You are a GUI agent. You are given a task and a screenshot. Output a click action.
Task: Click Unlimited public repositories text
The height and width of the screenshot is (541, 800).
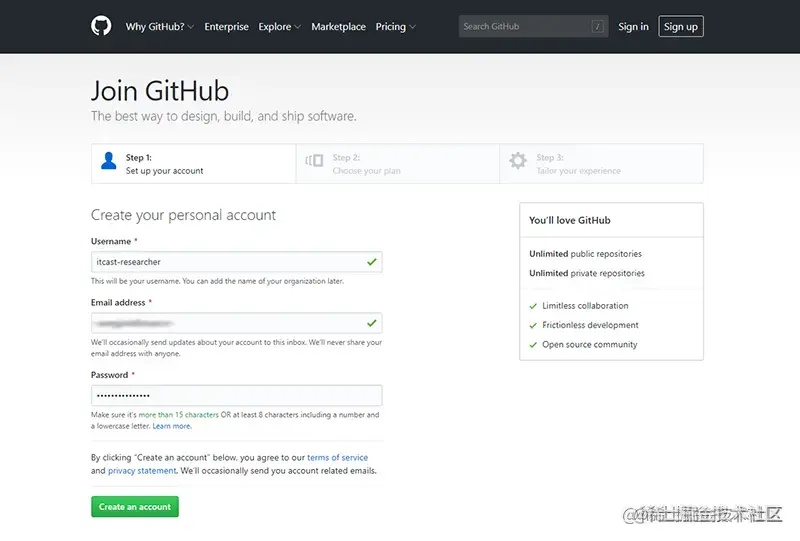click(585, 254)
